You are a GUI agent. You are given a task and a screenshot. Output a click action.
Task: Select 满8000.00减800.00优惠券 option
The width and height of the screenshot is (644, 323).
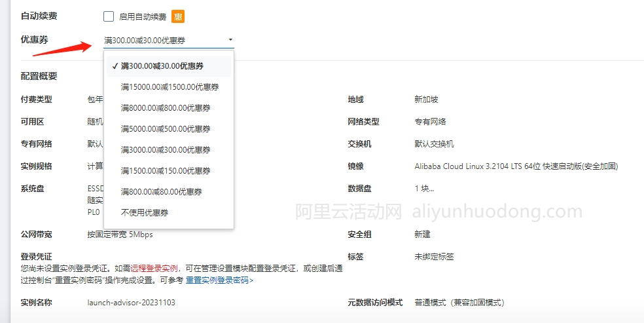(169, 108)
